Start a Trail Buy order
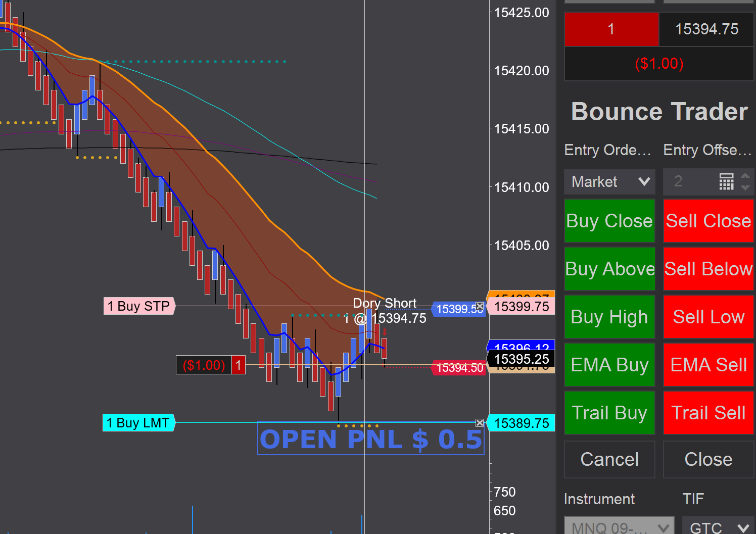This screenshot has height=534, width=756. 609,413
